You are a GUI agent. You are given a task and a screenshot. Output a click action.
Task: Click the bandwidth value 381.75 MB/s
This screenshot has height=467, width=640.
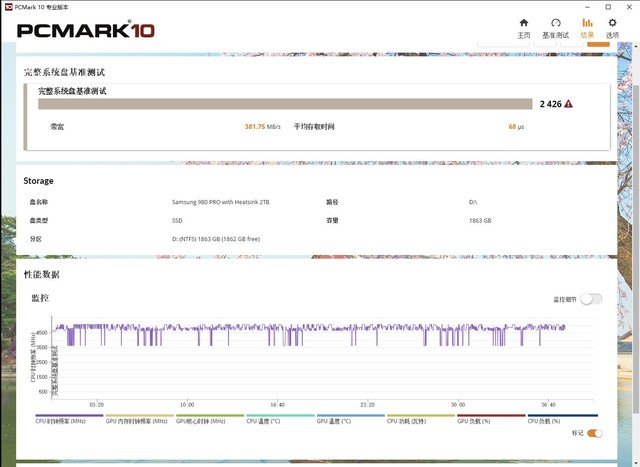coord(262,127)
